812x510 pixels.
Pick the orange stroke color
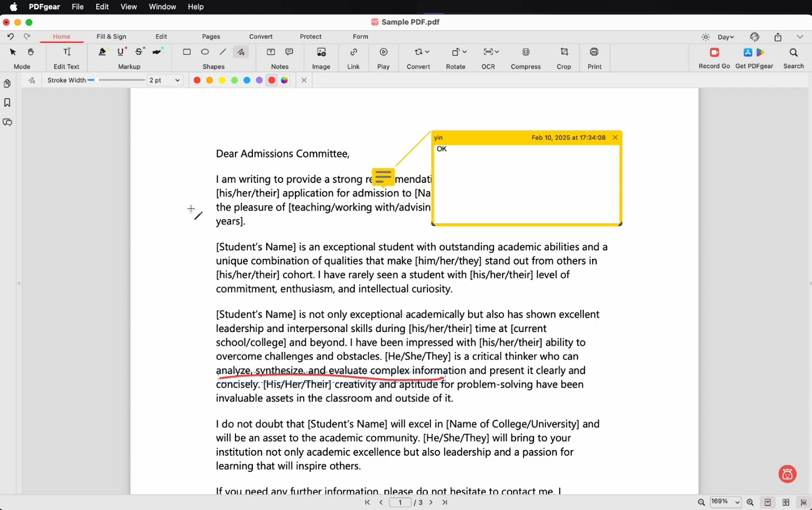(209, 81)
